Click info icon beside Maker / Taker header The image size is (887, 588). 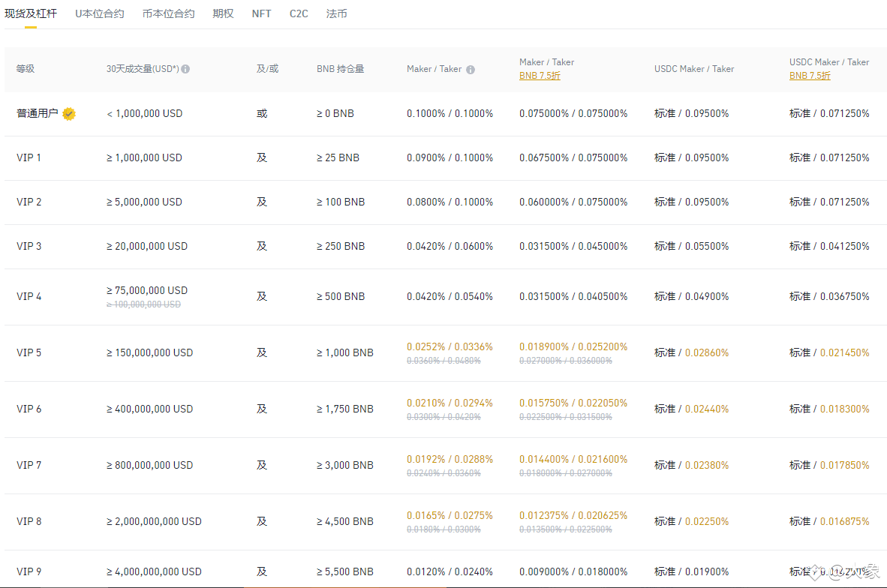[x=470, y=70]
